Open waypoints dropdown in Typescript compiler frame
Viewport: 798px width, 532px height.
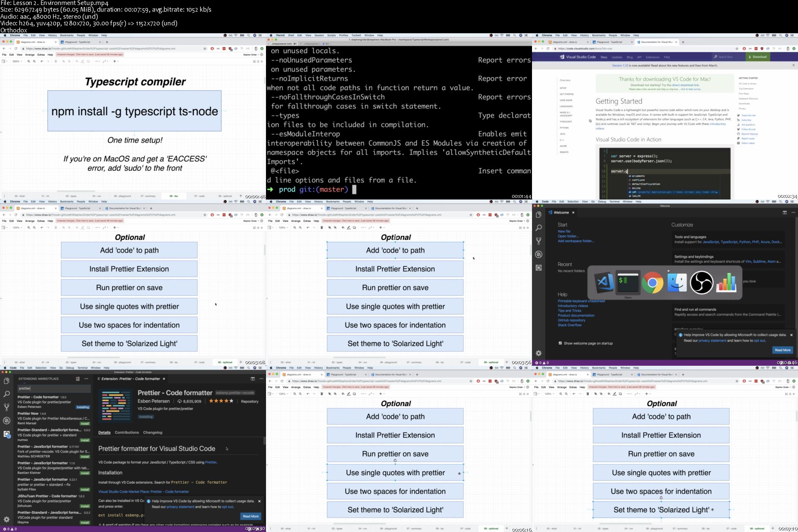(x=106, y=61)
